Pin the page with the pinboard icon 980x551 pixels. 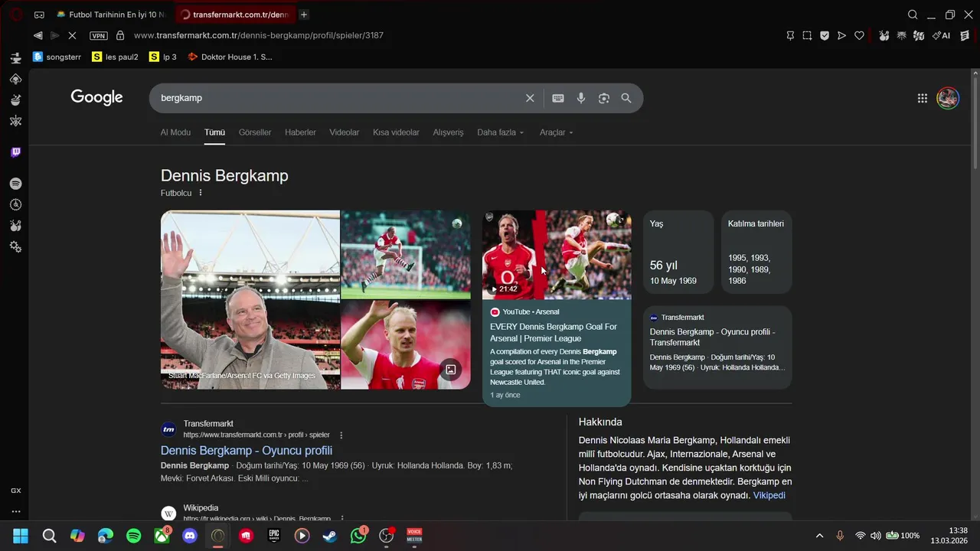790,35
